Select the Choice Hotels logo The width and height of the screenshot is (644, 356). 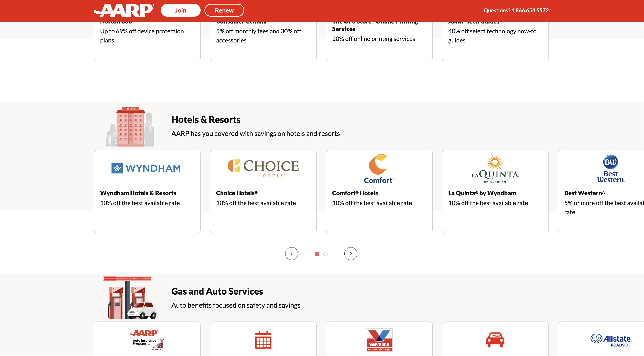pos(263,168)
